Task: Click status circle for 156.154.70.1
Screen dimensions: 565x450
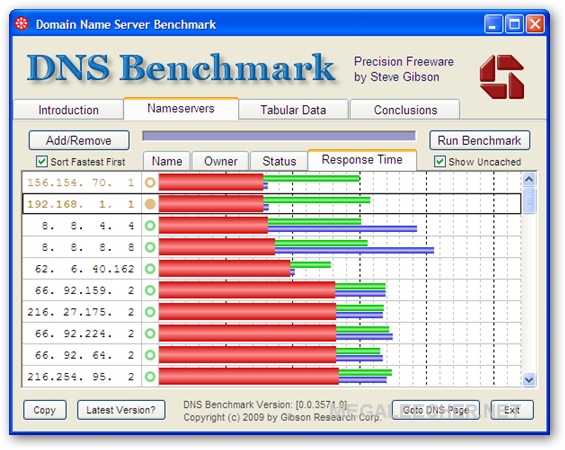Action: tap(150, 183)
